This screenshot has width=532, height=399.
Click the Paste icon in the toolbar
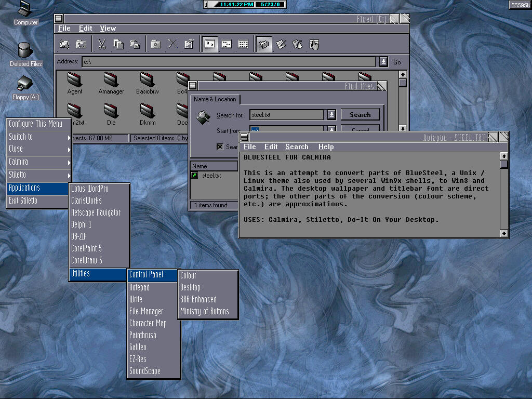pyautogui.click(x=135, y=44)
